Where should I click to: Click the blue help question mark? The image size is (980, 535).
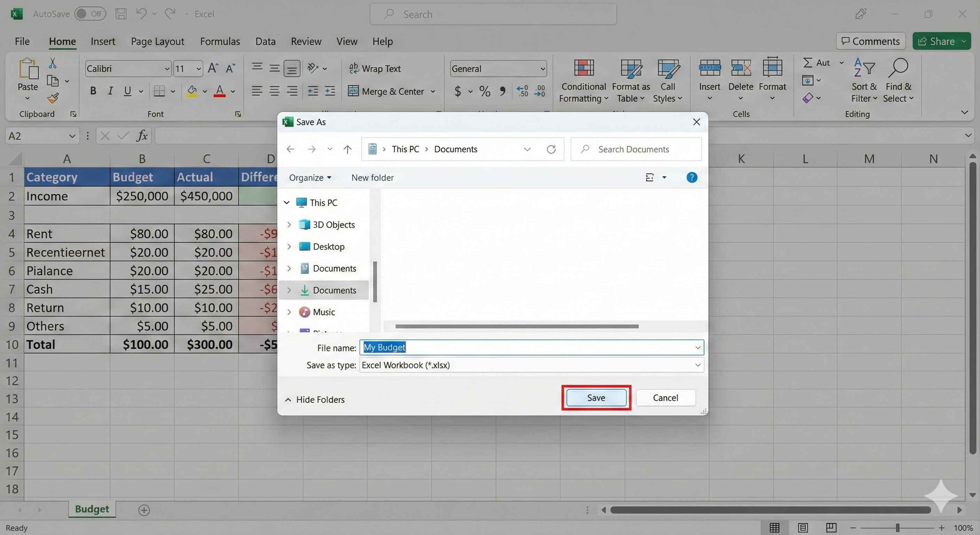click(x=691, y=177)
